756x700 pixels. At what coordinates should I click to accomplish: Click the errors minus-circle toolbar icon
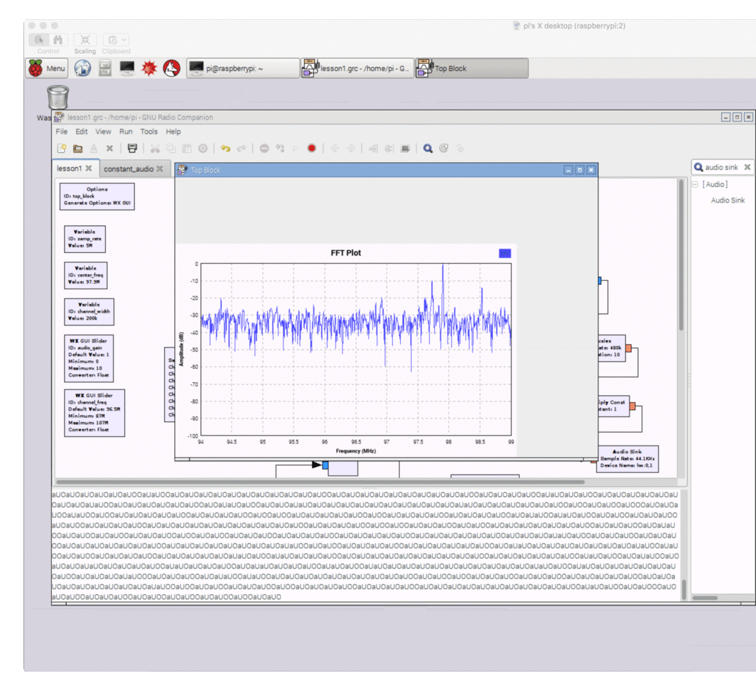[264, 149]
